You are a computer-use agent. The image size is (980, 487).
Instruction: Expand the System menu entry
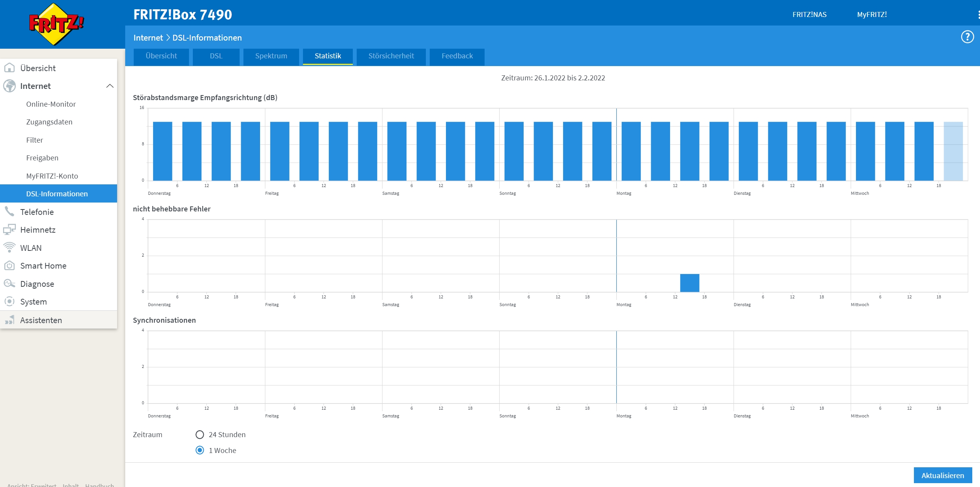33,301
